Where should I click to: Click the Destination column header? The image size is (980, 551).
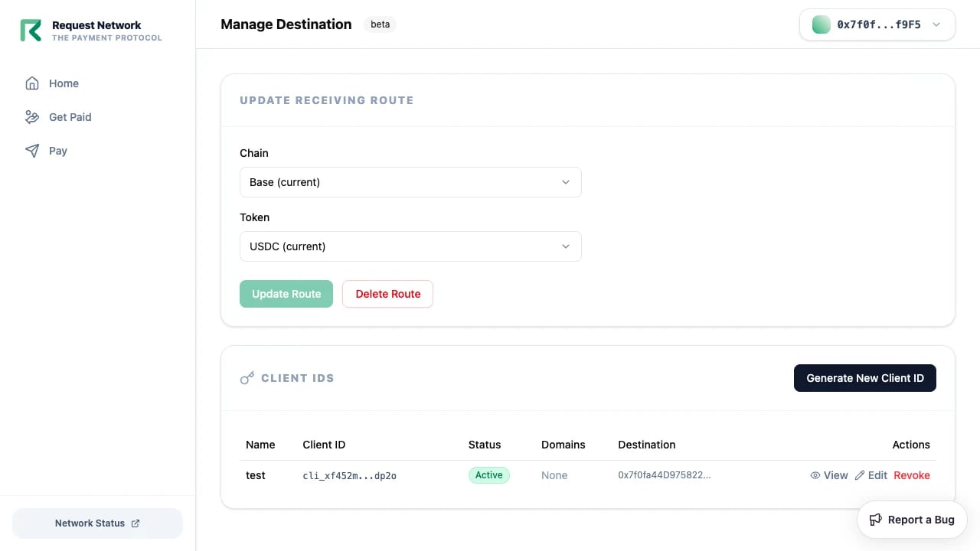point(647,445)
